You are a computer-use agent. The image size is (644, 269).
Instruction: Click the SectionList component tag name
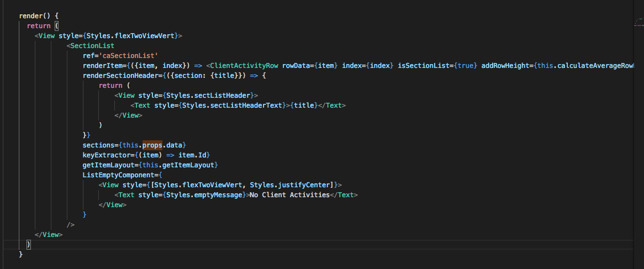pyautogui.click(x=92, y=46)
